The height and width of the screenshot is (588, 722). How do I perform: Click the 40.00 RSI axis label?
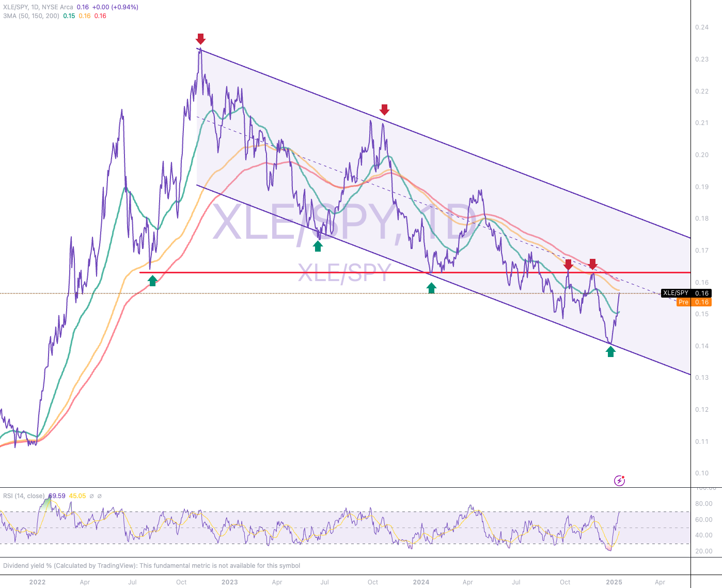(x=704, y=535)
